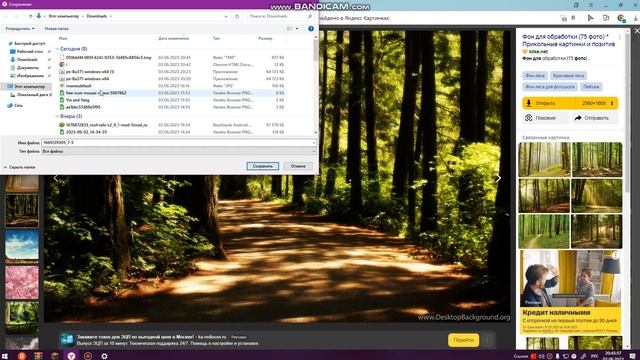Click the Пейзаж tag chip

[x=591, y=87]
